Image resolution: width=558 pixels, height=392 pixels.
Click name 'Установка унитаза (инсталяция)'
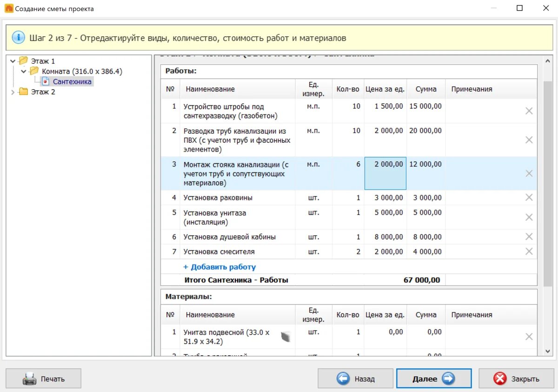215,217
